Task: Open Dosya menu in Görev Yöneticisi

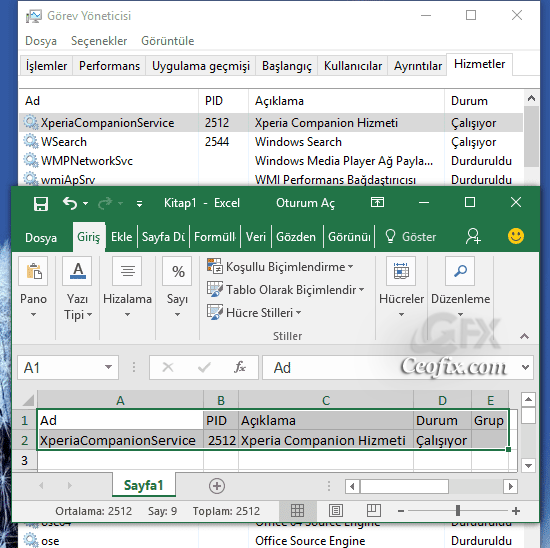Action: click(x=41, y=41)
